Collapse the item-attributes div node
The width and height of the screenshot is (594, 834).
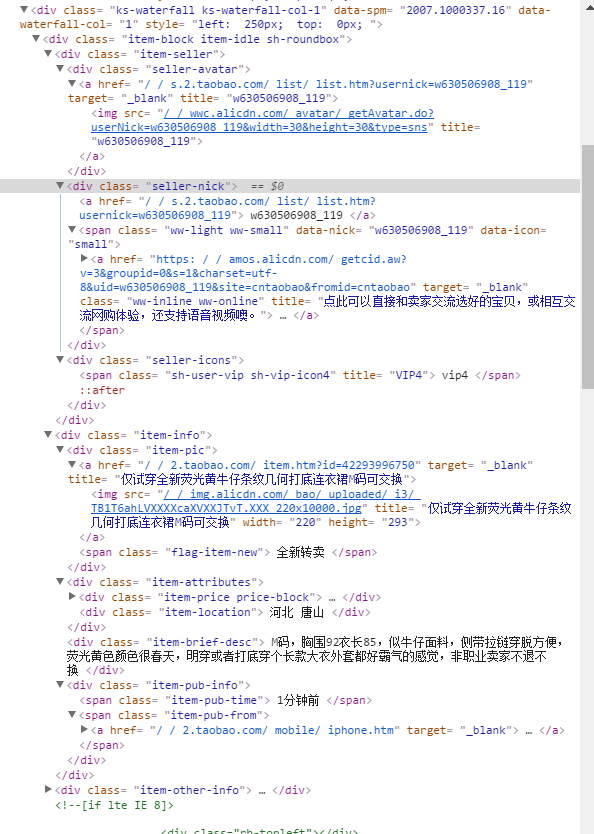pyautogui.click(x=60, y=582)
